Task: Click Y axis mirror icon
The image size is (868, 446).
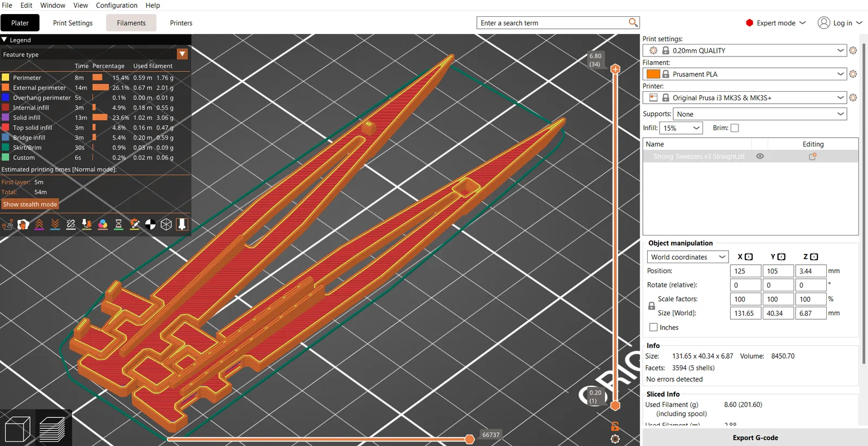Action: pyautogui.click(x=781, y=257)
